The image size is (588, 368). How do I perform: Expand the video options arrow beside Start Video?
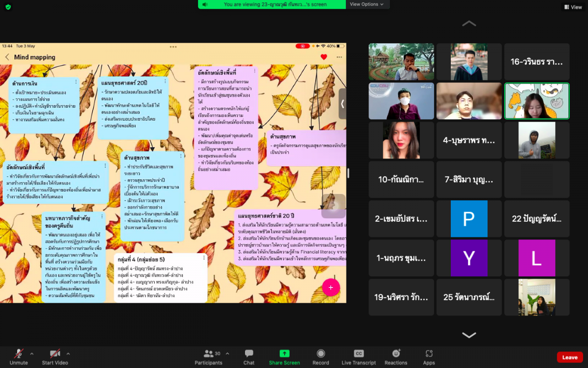coord(68,353)
